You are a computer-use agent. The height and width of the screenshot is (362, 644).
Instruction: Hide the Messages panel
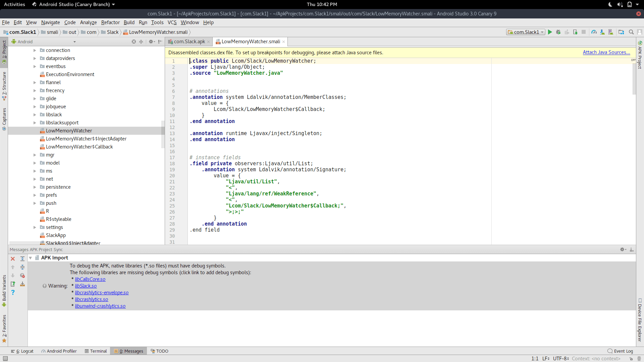point(632,249)
